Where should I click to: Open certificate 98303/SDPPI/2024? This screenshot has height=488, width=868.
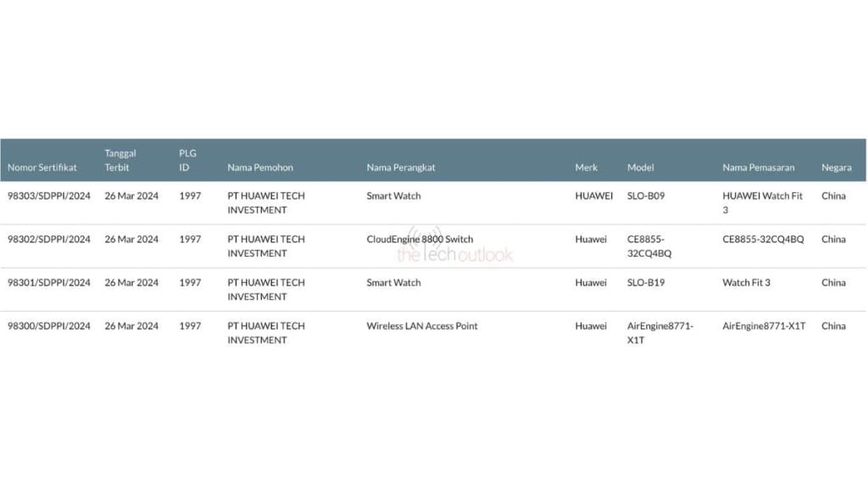49,196
